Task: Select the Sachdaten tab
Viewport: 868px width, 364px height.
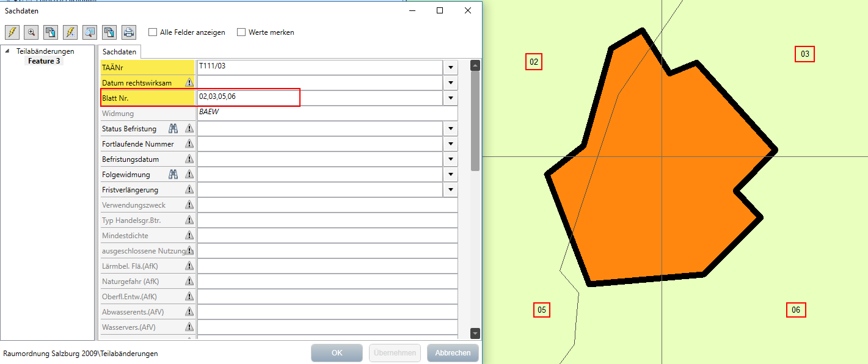Action: [119, 52]
